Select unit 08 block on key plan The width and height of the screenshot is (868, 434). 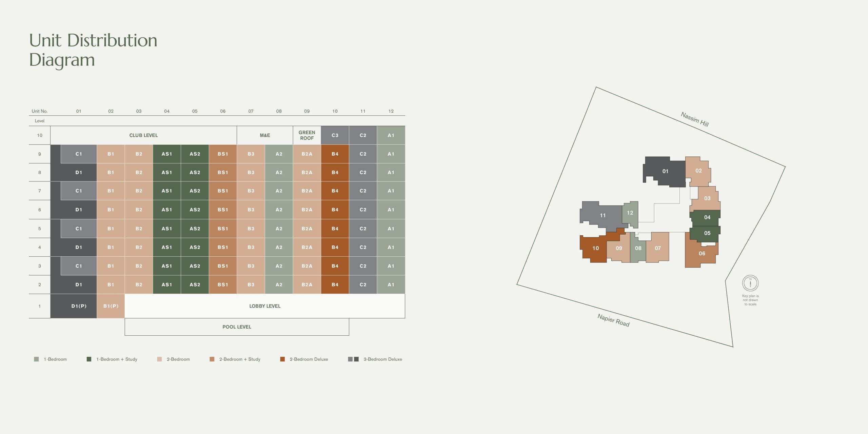coord(638,249)
